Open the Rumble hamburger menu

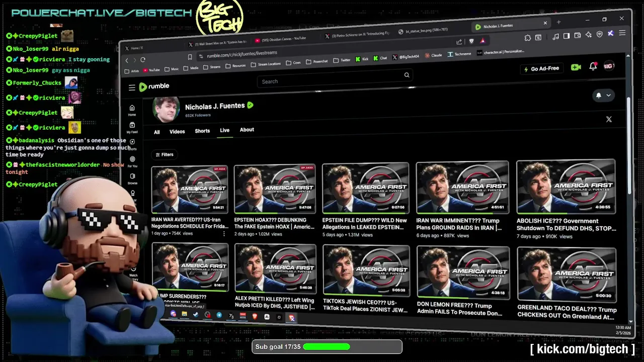pos(132,87)
